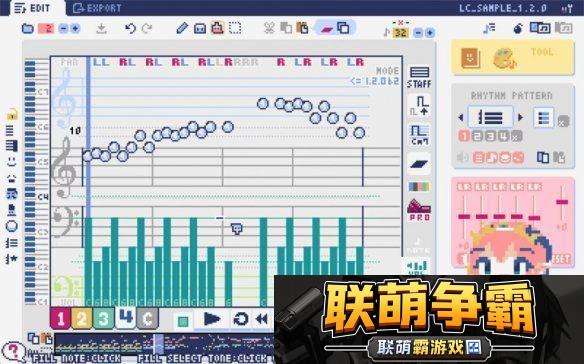Select the blue lines rhythm pattern button
This screenshot has height=364, width=584.
544,118
